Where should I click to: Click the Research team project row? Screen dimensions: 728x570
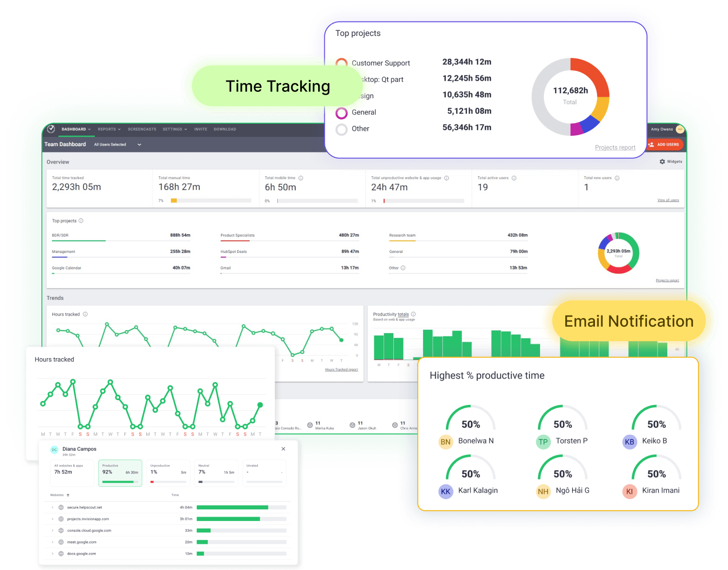(458, 237)
